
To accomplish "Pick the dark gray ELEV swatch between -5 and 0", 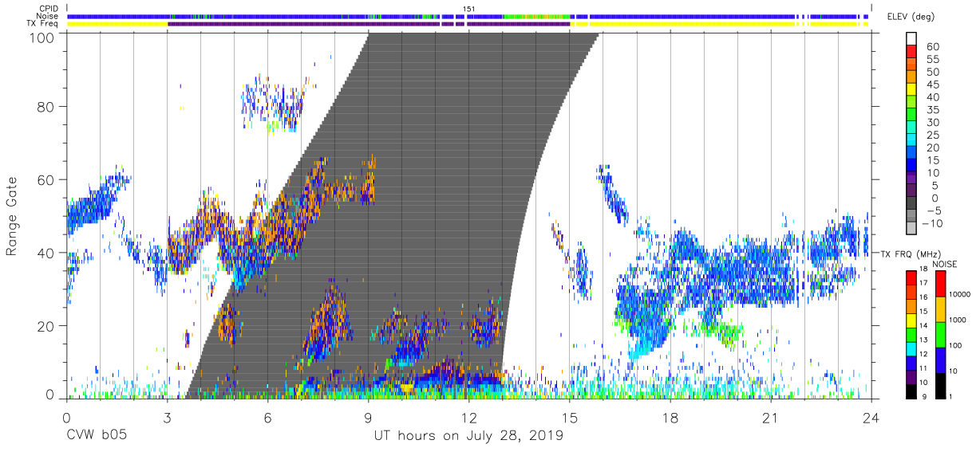I will [x=911, y=204].
